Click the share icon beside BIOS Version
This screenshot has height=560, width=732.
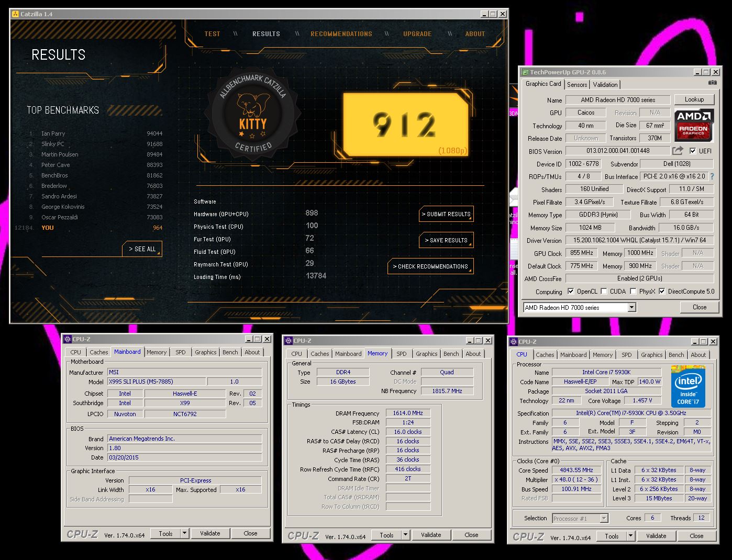(x=678, y=151)
